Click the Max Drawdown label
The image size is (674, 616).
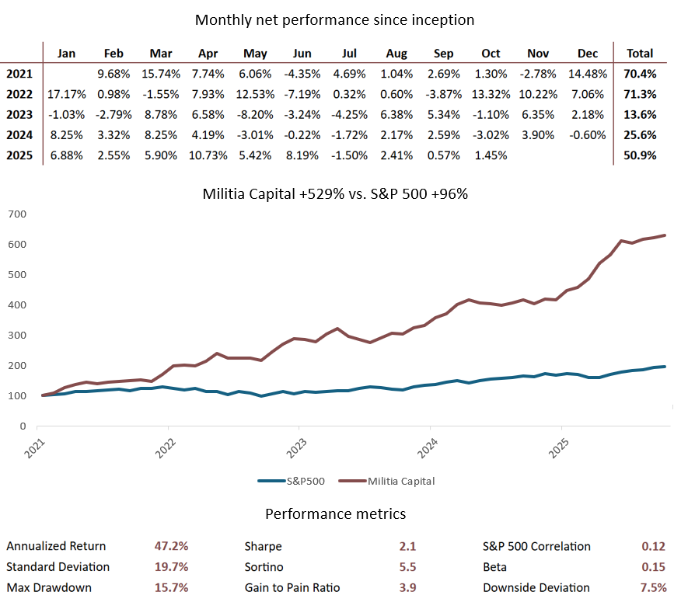pos(49,587)
